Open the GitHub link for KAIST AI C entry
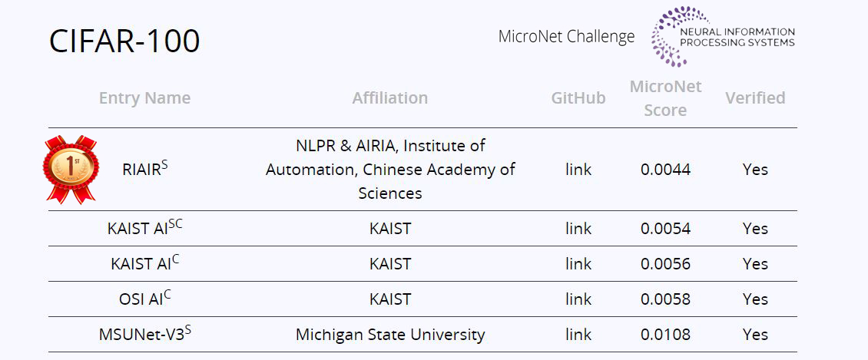Screen dimensions: 868x360 pos(578,263)
